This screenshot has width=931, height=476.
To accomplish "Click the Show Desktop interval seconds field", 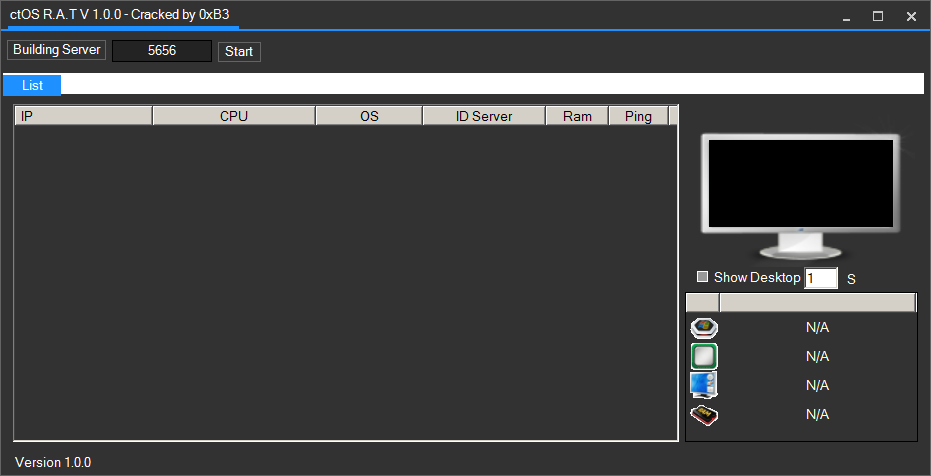I will coord(821,278).
